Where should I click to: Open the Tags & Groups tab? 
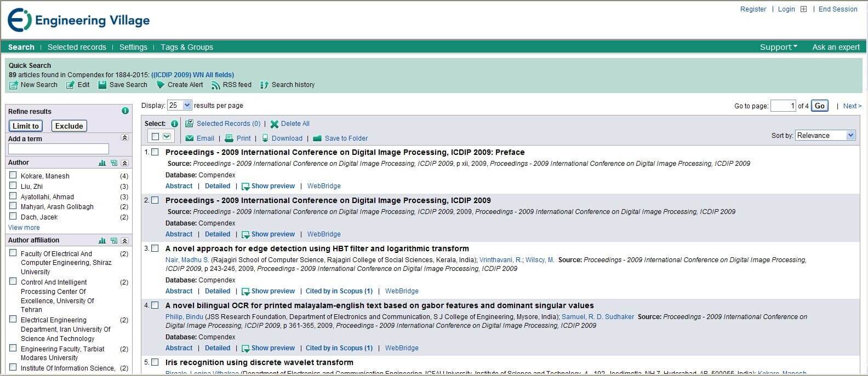187,47
